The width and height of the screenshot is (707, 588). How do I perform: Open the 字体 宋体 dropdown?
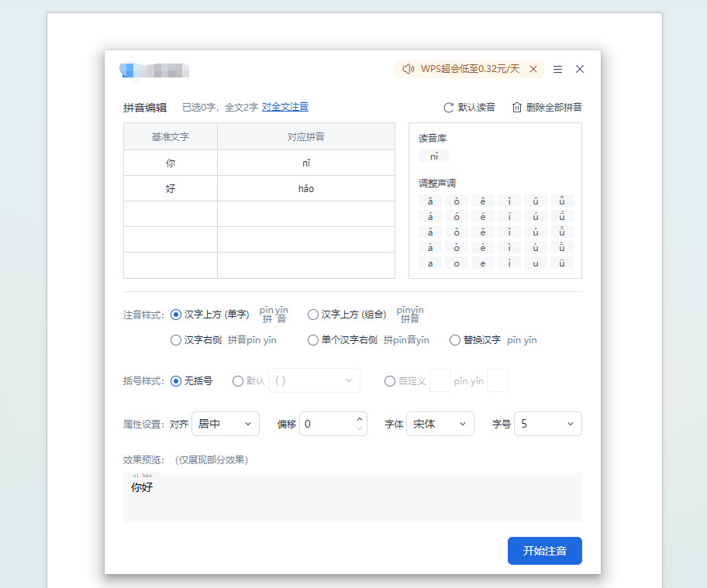pyautogui.click(x=440, y=424)
